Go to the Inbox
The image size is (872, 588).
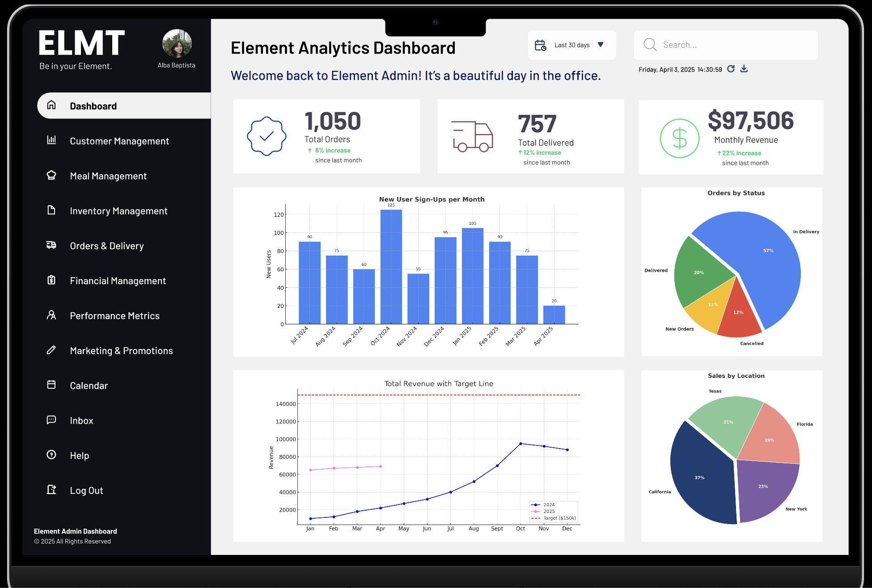click(x=81, y=420)
